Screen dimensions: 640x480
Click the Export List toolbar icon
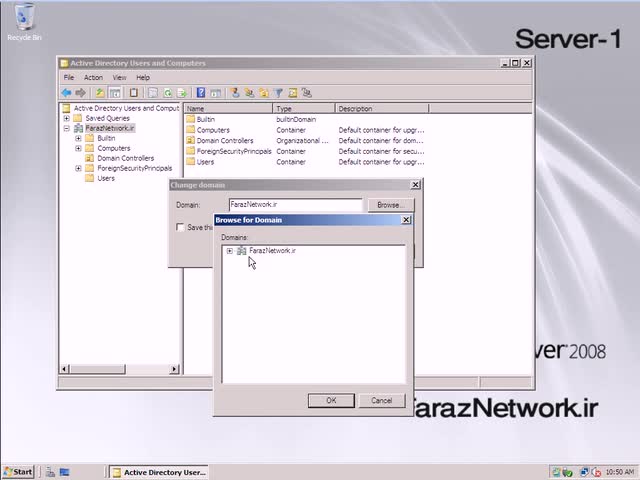pos(182,93)
